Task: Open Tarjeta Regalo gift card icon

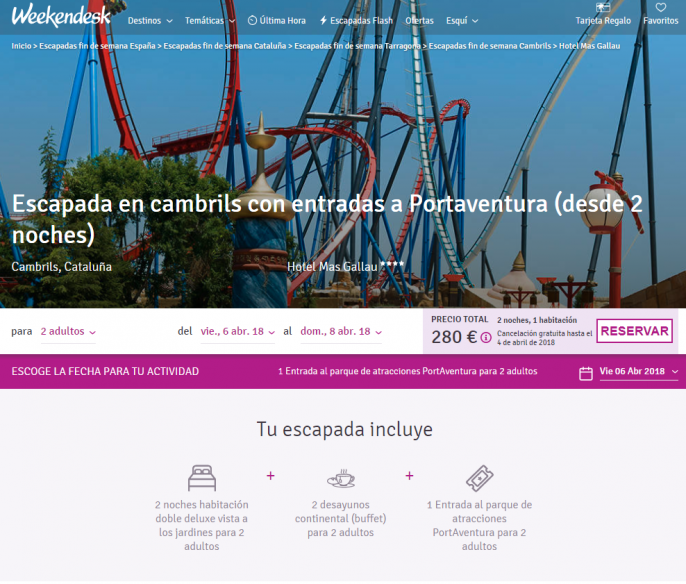Action: coord(602,8)
